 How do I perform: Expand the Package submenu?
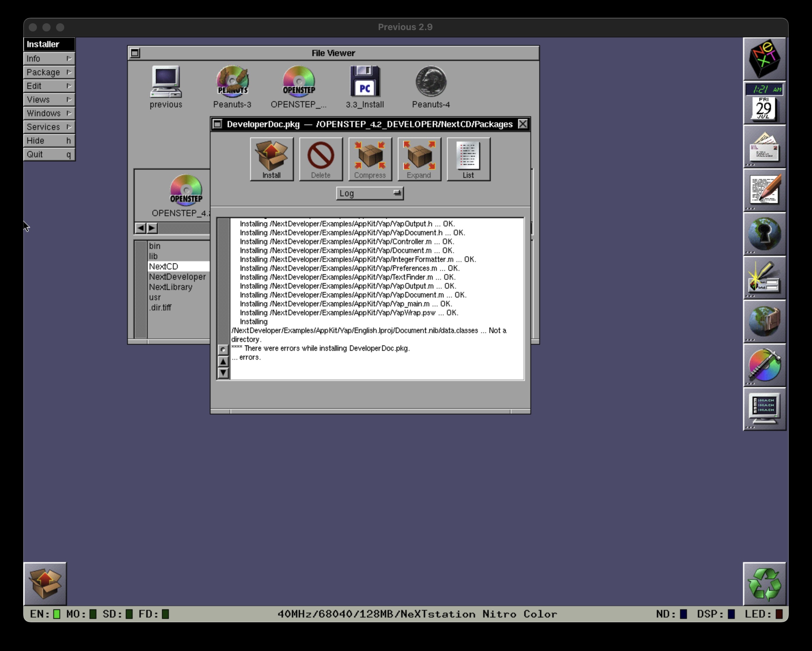pos(49,72)
